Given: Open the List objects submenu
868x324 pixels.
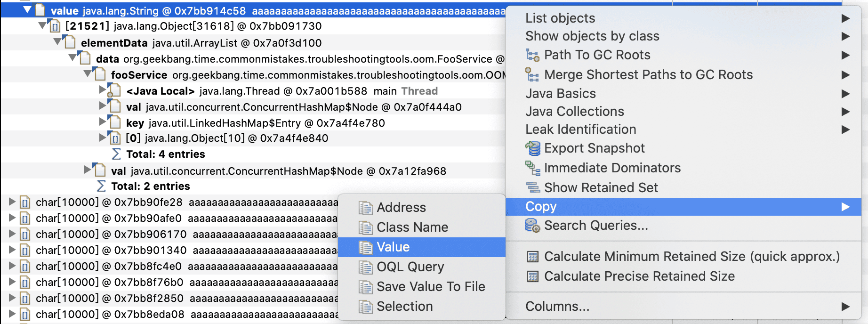Looking at the screenshot, I should pyautogui.click(x=560, y=18).
